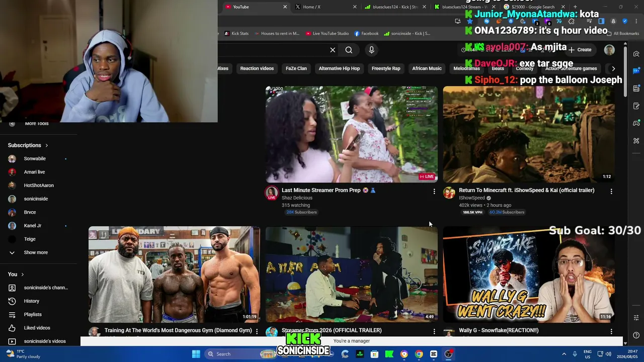Open the Chrome extensions puzzle icon
The width and height of the screenshot is (644, 362).
pyautogui.click(x=572, y=21)
